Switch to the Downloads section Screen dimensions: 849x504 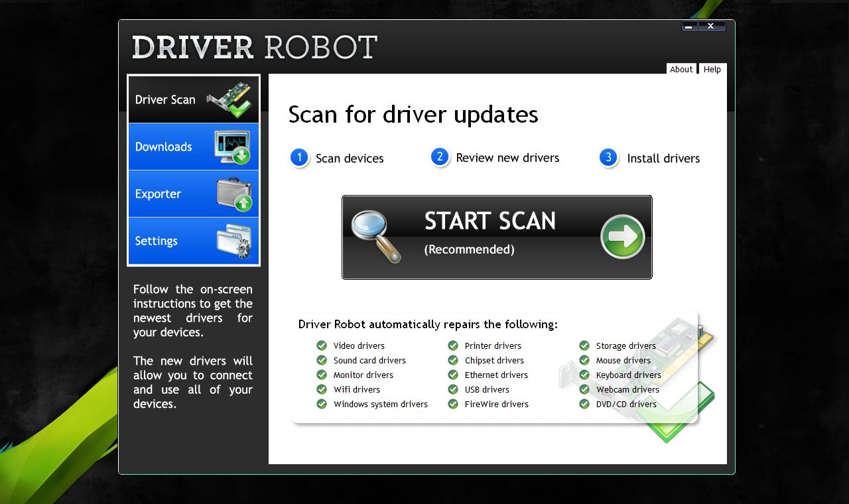pos(193,147)
